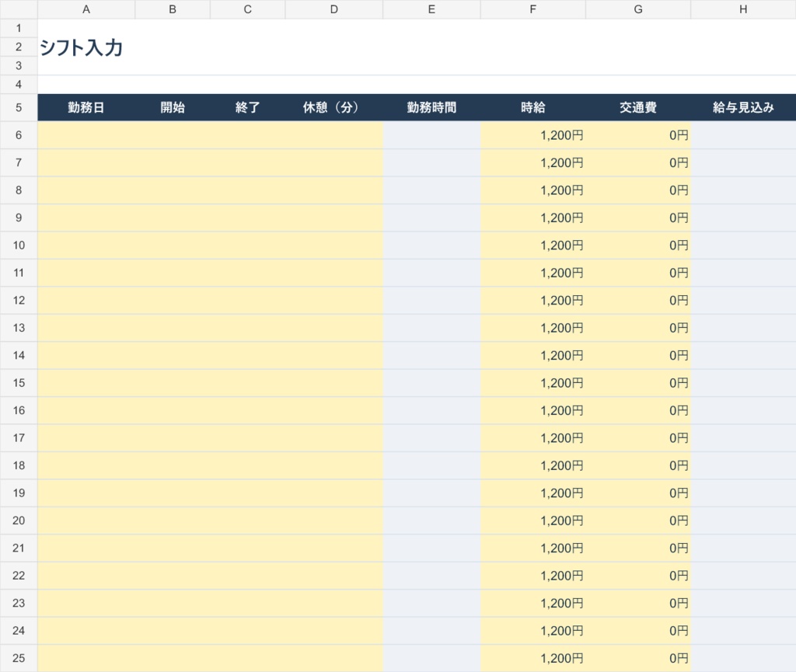Click the 勤務日 header cell
The image size is (796, 672).
(86, 107)
